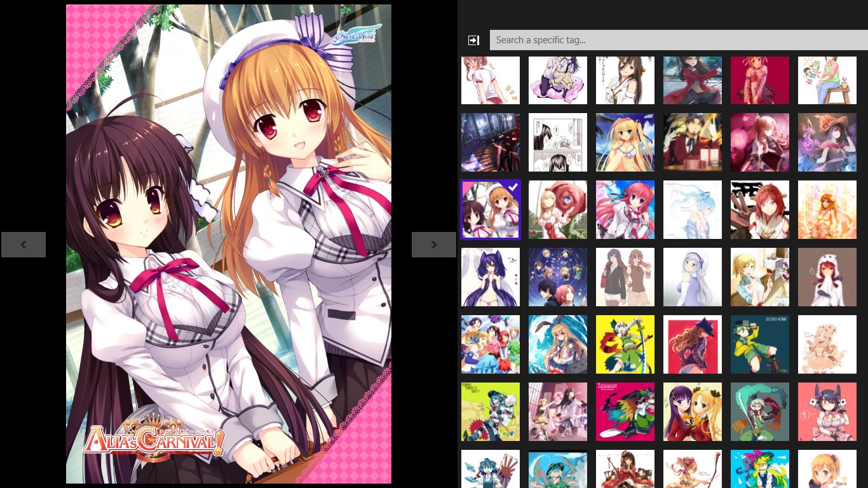The width and height of the screenshot is (868, 488).
Task: Click the large Alia's Carnival preview image
Action: coord(229,244)
